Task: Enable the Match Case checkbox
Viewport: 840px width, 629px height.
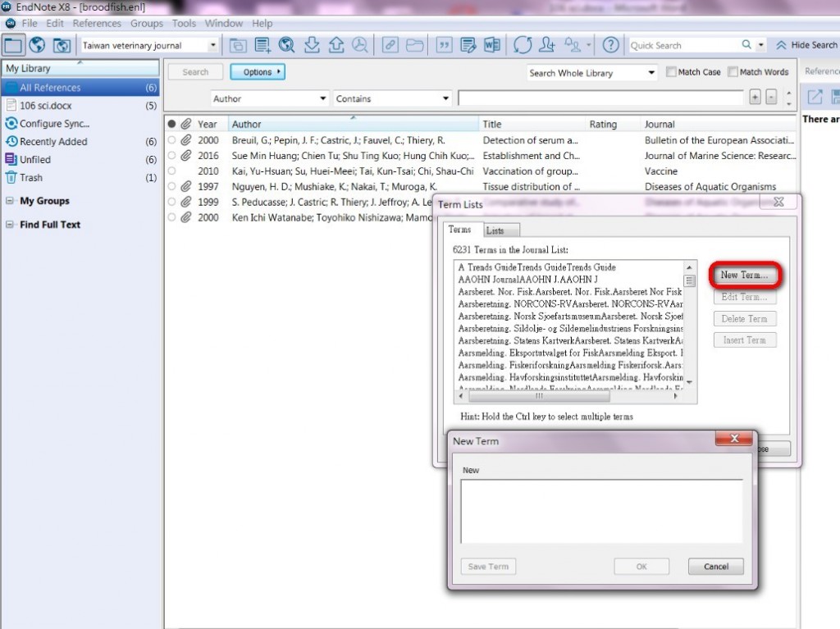Action: point(671,72)
